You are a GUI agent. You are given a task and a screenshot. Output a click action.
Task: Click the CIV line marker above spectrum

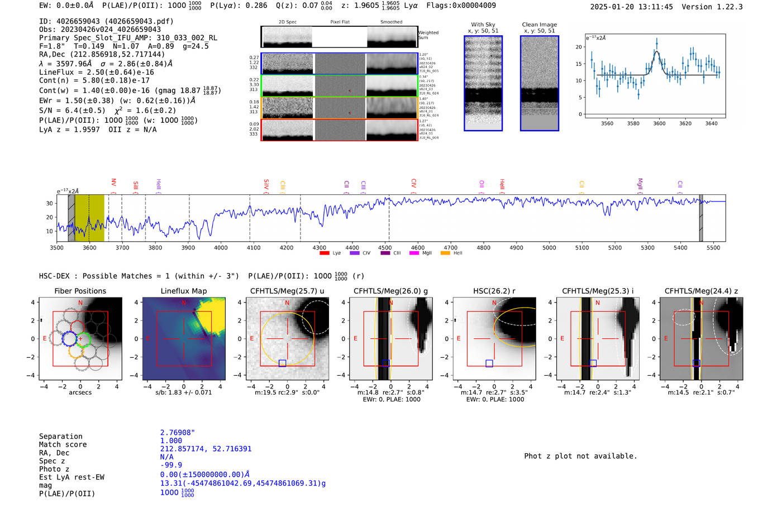point(414,185)
